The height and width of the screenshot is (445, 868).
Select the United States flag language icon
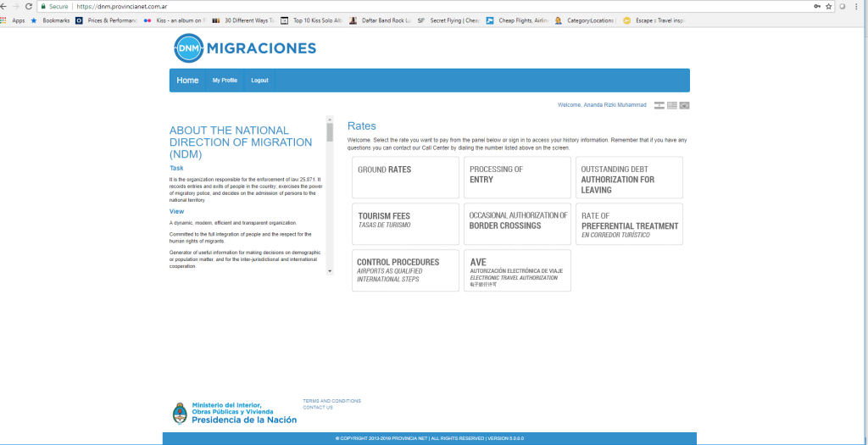(672, 105)
